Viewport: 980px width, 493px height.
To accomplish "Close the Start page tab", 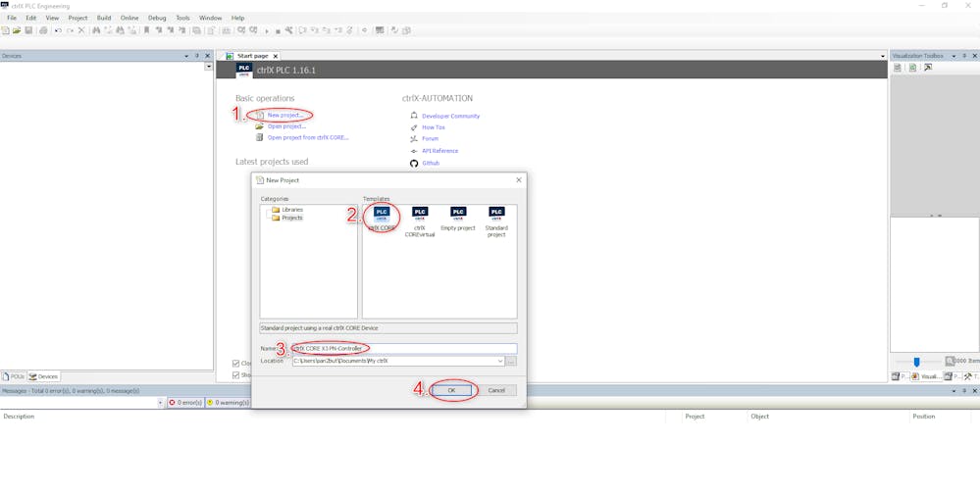I will pyautogui.click(x=276, y=56).
